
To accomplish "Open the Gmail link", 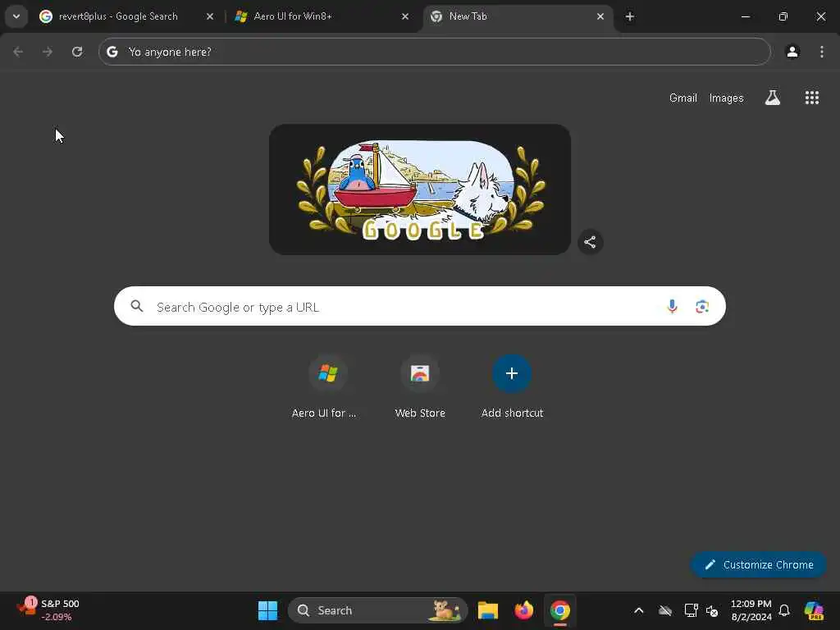I will (683, 98).
